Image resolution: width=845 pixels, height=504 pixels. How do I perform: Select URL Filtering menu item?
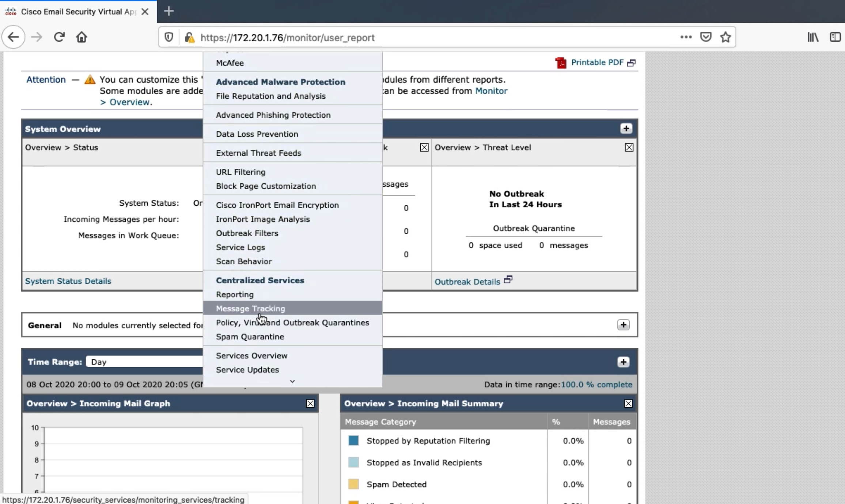click(293, 172)
